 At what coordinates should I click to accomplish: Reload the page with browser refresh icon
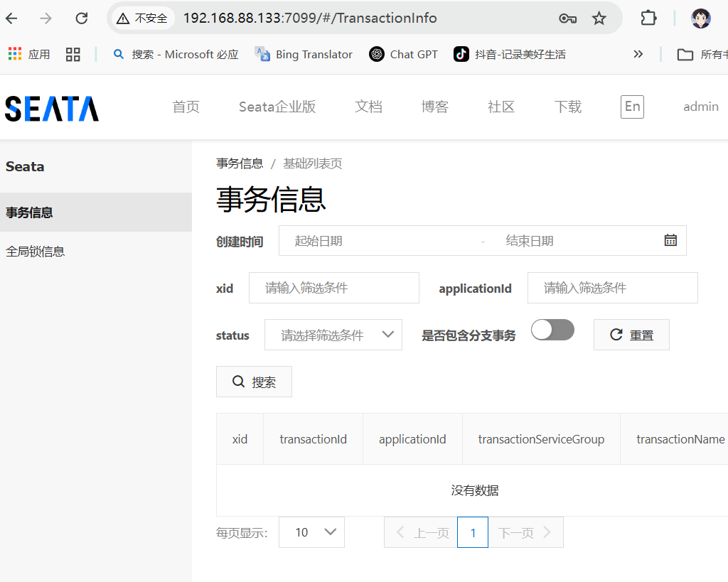click(x=82, y=18)
